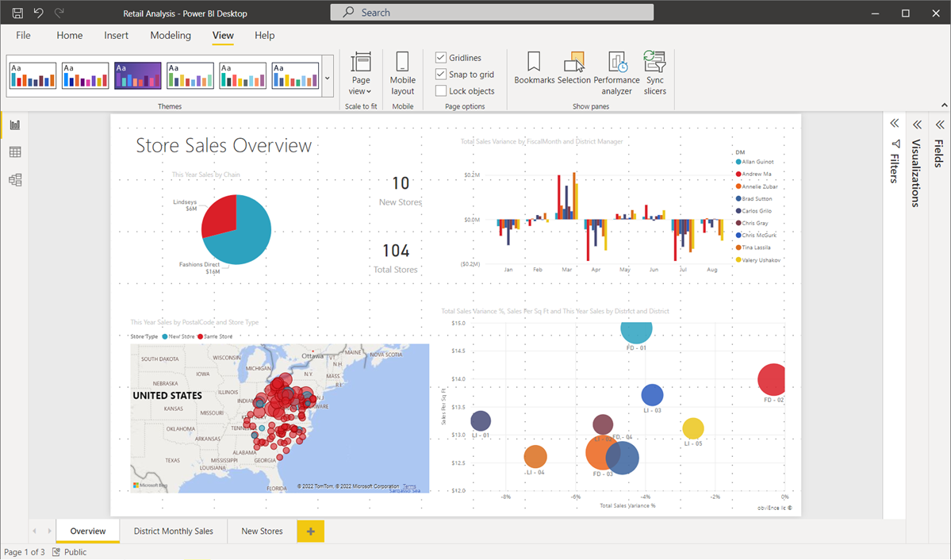Disable Snap to grid

pos(439,73)
